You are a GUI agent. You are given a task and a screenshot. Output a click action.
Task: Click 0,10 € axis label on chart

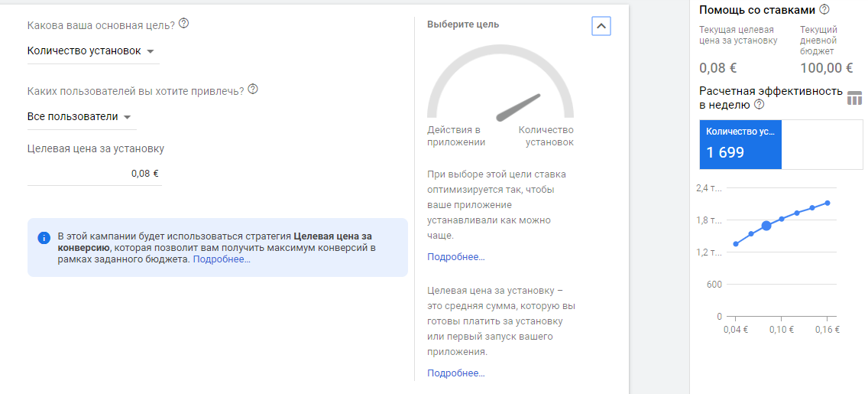click(x=782, y=329)
